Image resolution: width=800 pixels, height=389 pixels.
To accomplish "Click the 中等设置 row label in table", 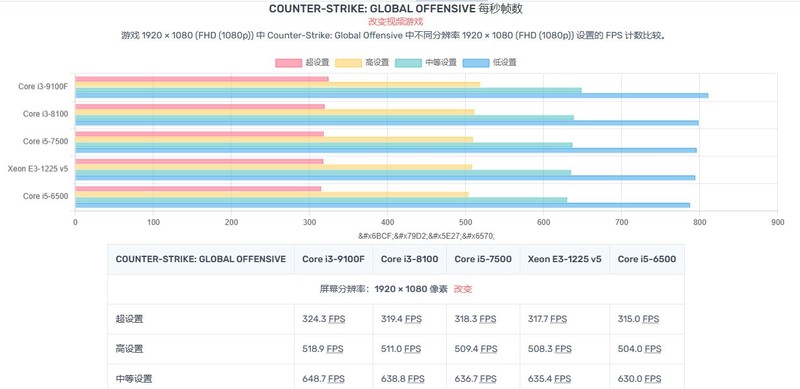I will tap(134, 379).
